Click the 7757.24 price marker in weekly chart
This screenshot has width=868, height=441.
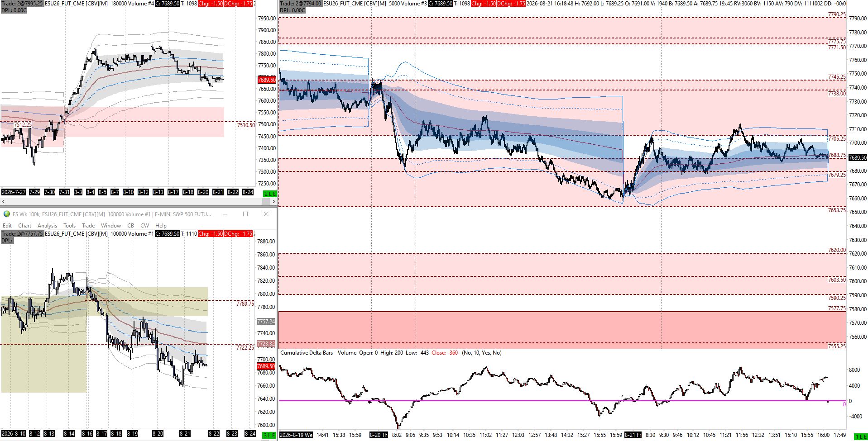pos(266,322)
